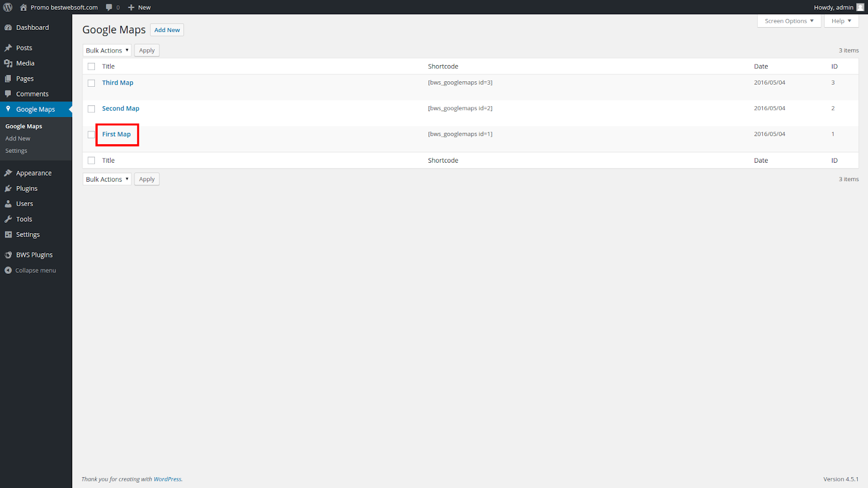This screenshot has width=868, height=488.
Task: Open the First Map link
Action: coord(117,134)
